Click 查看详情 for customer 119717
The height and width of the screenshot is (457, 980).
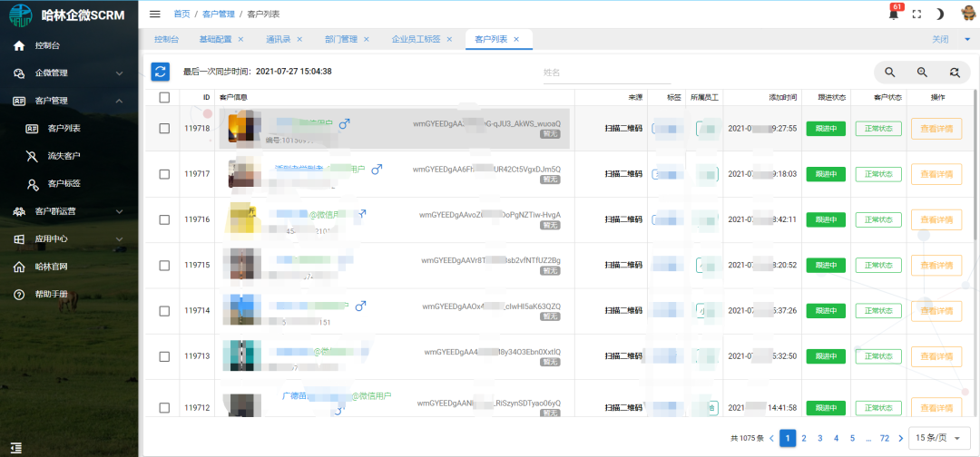click(x=936, y=174)
